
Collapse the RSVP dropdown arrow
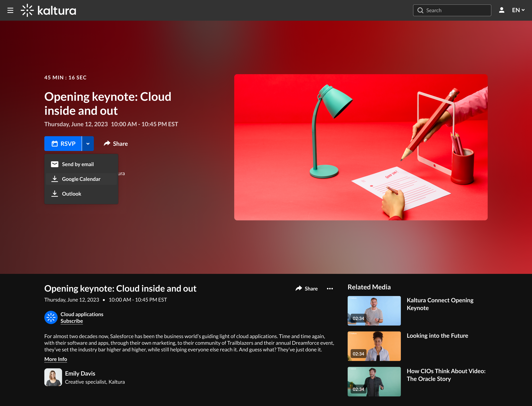pyautogui.click(x=88, y=144)
